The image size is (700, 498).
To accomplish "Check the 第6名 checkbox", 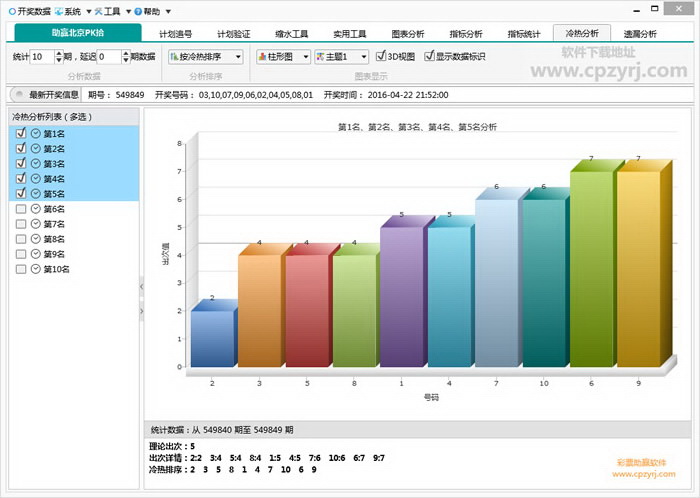I will [21, 209].
